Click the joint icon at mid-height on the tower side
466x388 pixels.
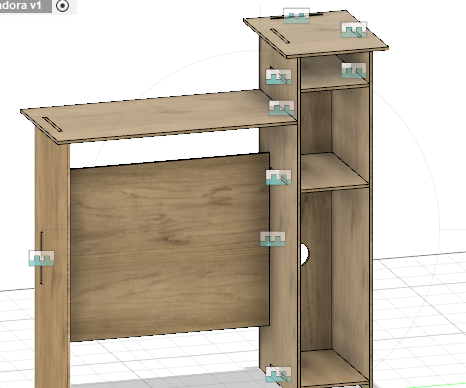click(273, 239)
